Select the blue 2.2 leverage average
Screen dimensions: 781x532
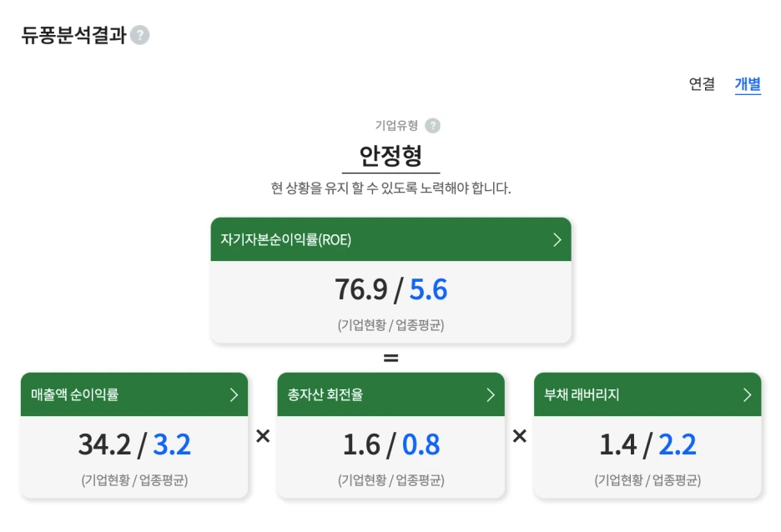676,444
